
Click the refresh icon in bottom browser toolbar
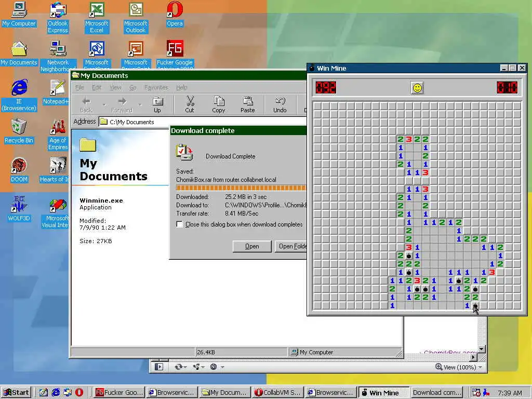(x=179, y=367)
